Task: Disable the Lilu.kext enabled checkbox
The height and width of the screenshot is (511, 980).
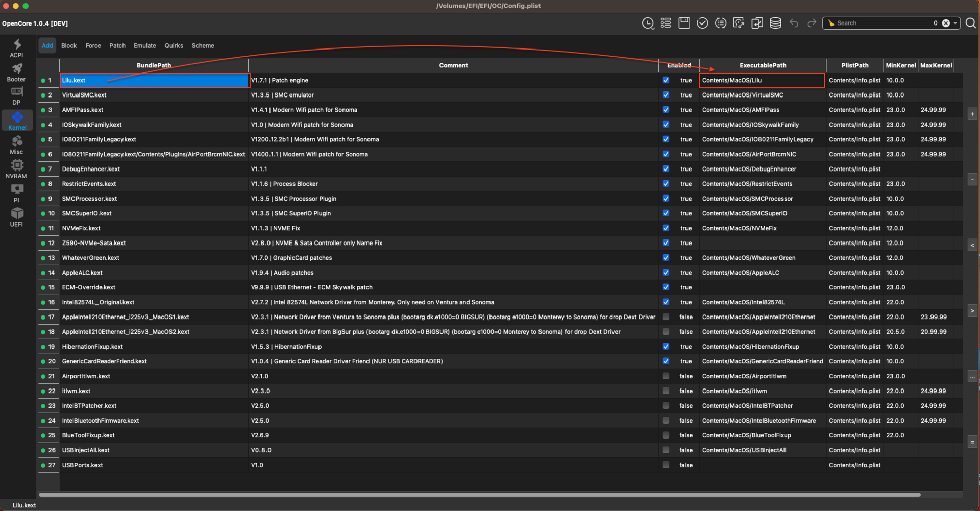Action: point(666,80)
